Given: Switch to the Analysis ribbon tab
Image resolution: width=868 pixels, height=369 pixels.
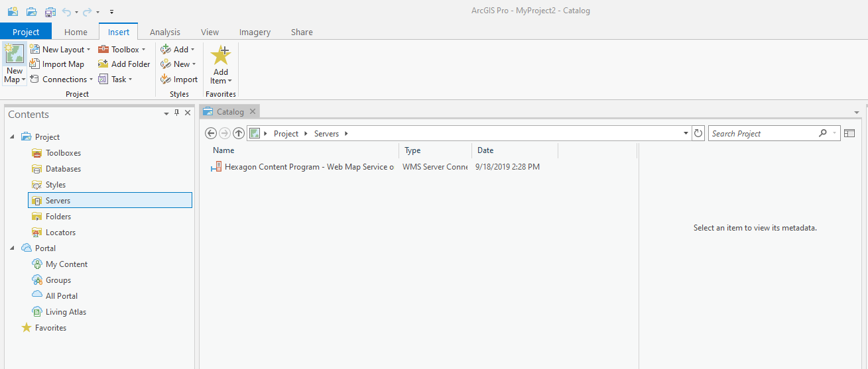Looking at the screenshot, I should tap(164, 32).
